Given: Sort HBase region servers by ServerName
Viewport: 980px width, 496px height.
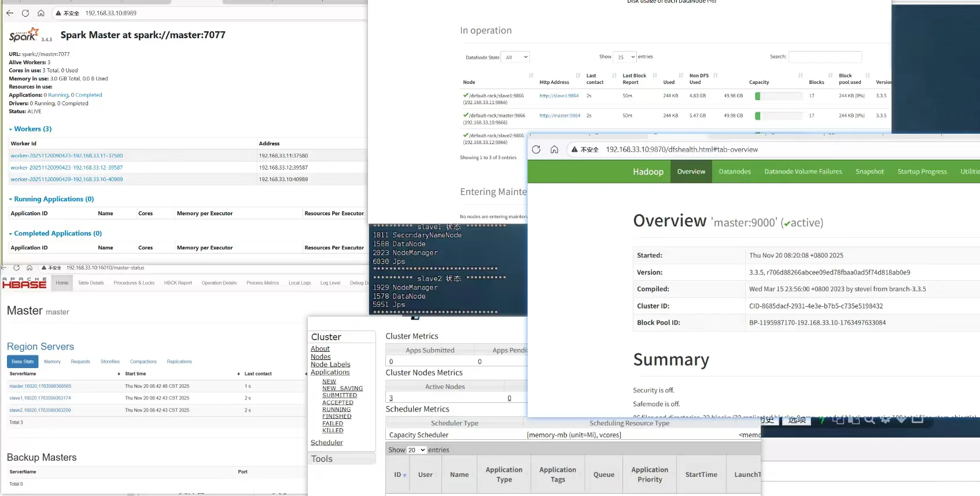Looking at the screenshot, I should point(119,374).
